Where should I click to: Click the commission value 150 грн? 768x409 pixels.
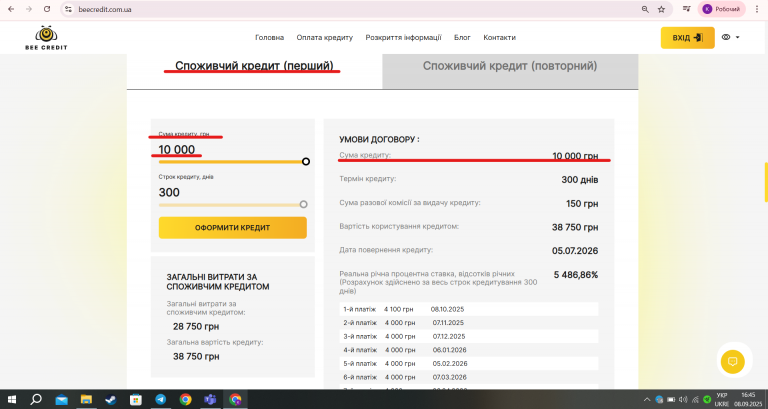[x=582, y=203]
